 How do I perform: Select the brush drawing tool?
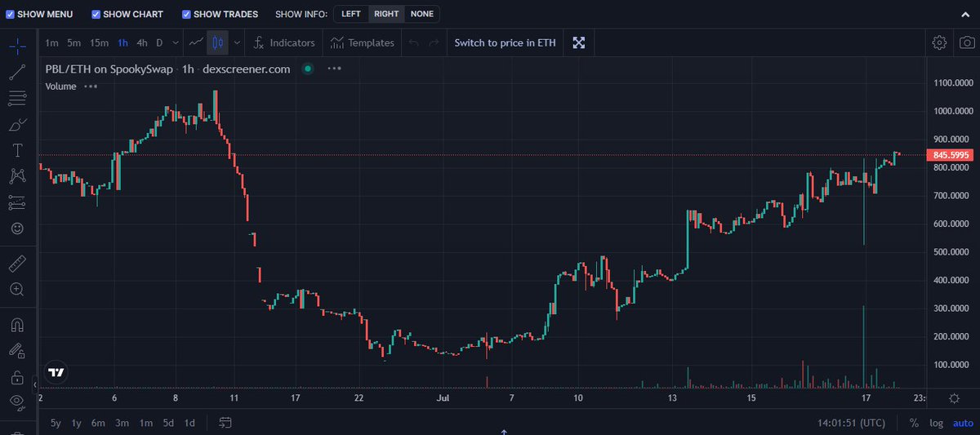click(17, 125)
